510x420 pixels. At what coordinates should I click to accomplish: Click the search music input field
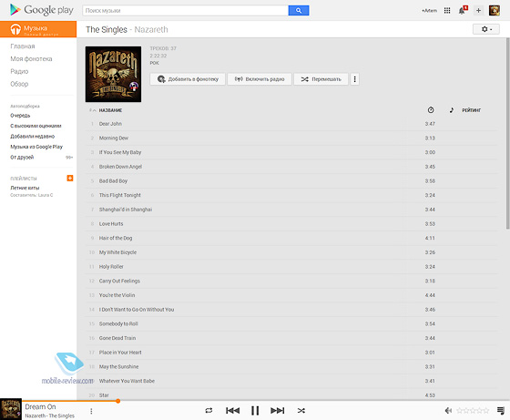click(x=186, y=10)
